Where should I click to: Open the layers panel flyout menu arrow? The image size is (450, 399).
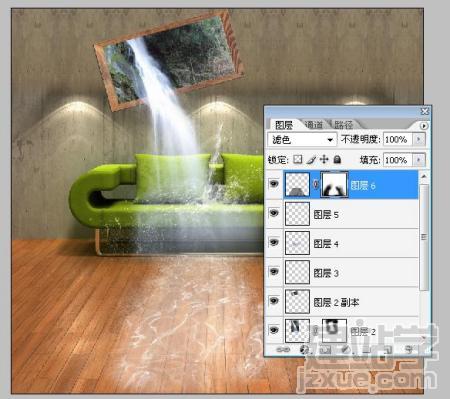point(424,126)
